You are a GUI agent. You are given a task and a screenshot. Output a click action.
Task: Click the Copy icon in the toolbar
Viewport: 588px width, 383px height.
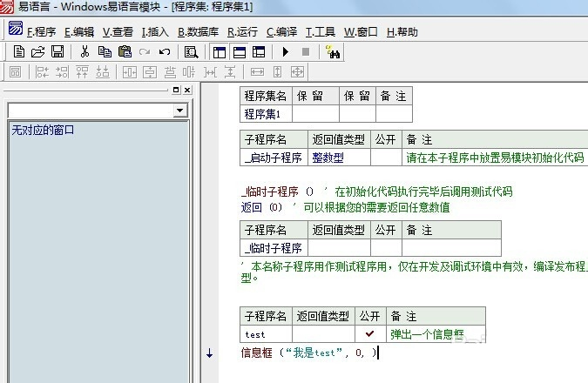(x=105, y=52)
